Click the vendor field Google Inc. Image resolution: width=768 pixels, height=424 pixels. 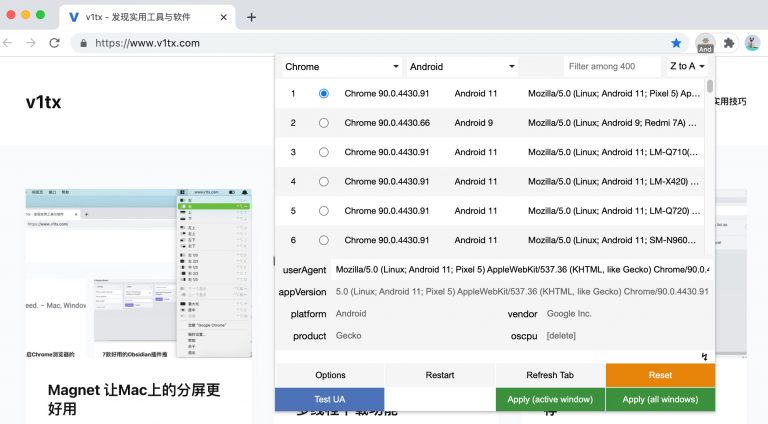click(x=627, y=314)
